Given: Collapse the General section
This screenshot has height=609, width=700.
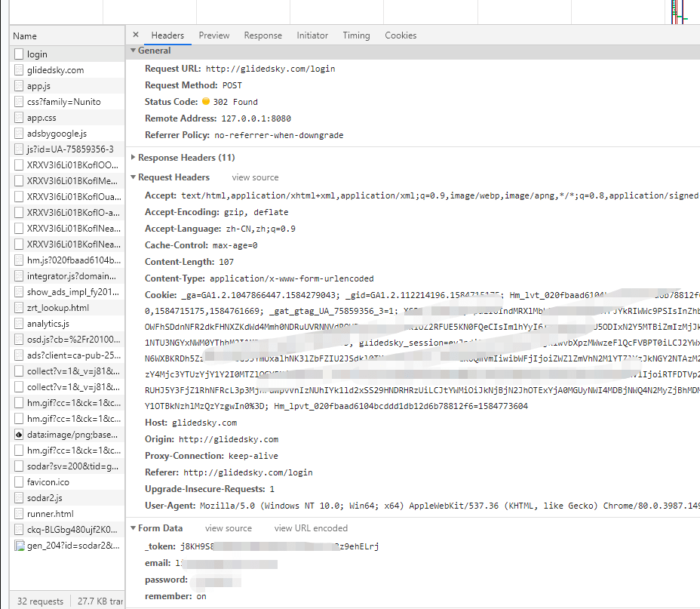Looking at the screenshot, I should tap(133, 51).
